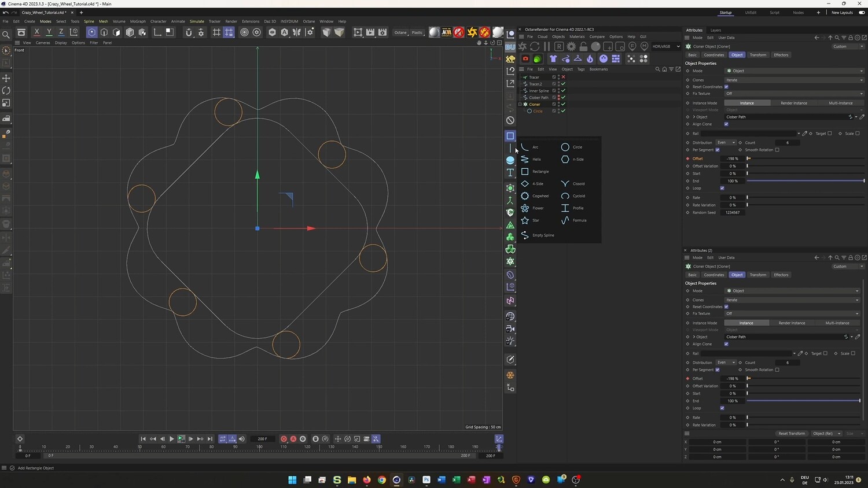This screenshot has width=868, height=488.
Task: Add a Formula spline
Action: click(x=573, y=220)
